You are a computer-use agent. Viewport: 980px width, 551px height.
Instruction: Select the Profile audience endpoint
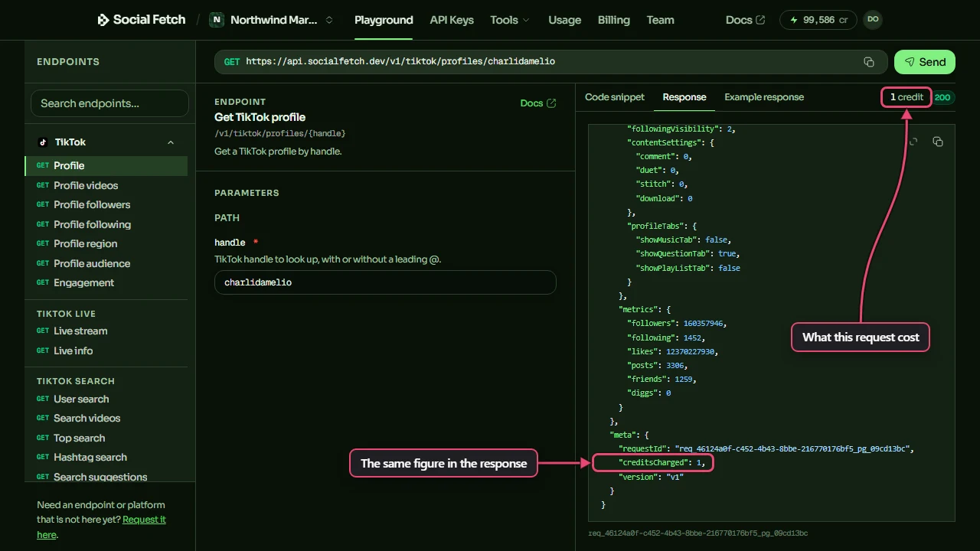tap(106, 263)
